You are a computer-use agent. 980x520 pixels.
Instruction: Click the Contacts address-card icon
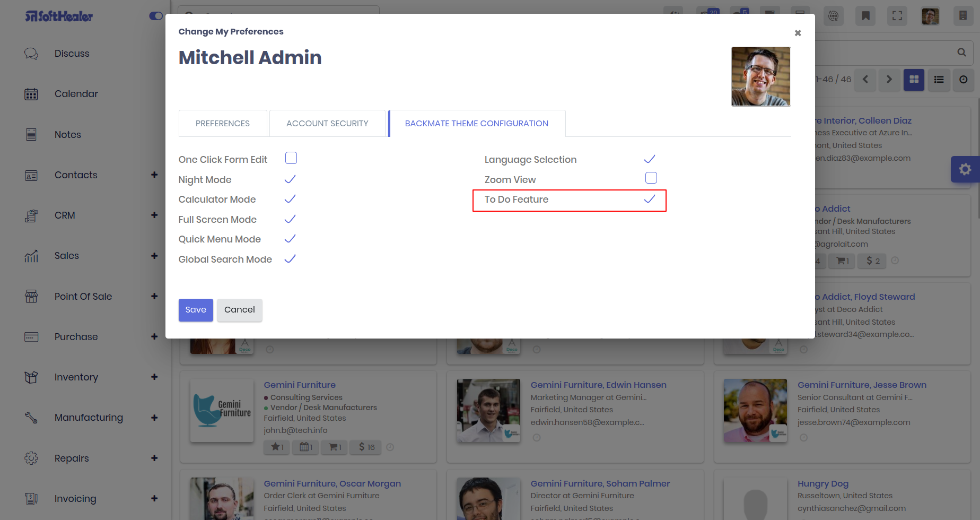[31, 175]
